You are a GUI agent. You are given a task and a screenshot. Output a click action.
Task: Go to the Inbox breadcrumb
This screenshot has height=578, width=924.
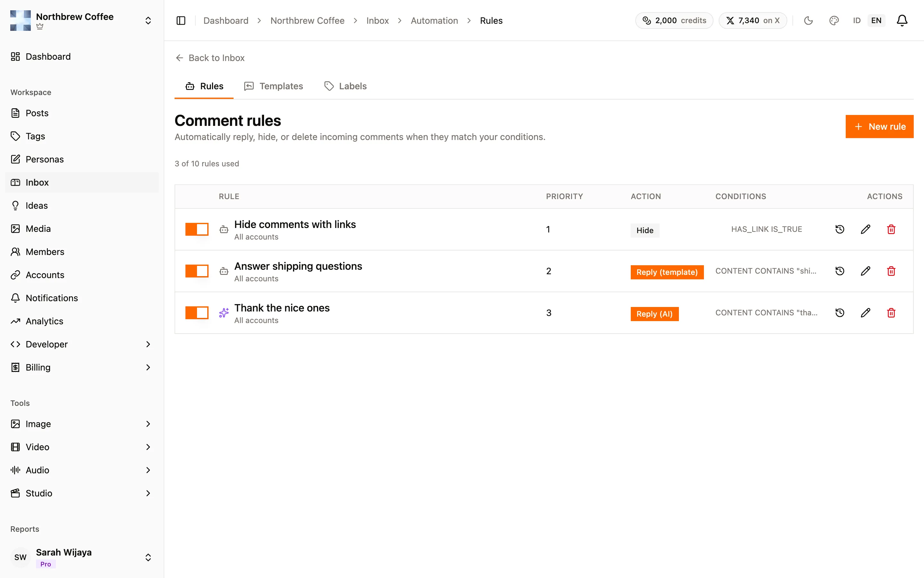(377, 21)
